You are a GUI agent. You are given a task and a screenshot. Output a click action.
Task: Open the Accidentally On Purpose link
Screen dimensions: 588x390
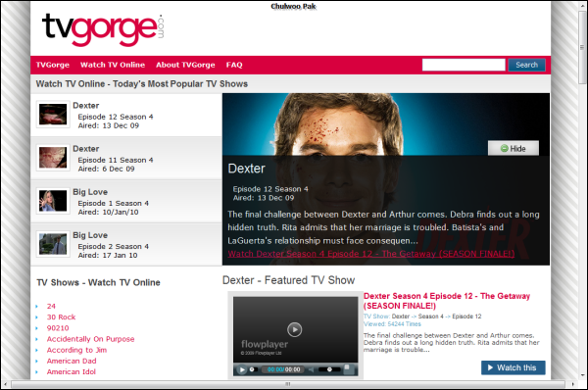[x=90, y=339]
